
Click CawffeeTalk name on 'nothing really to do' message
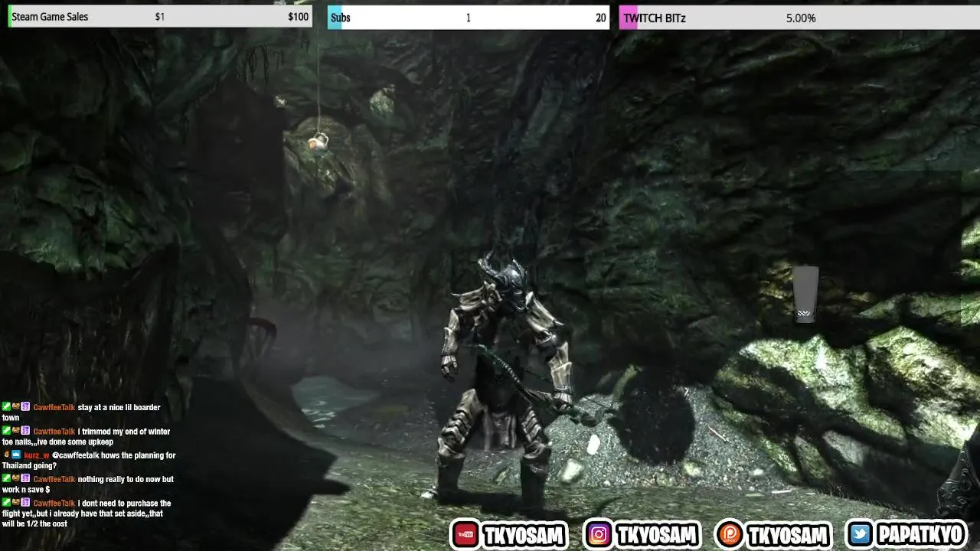(54, 479)
